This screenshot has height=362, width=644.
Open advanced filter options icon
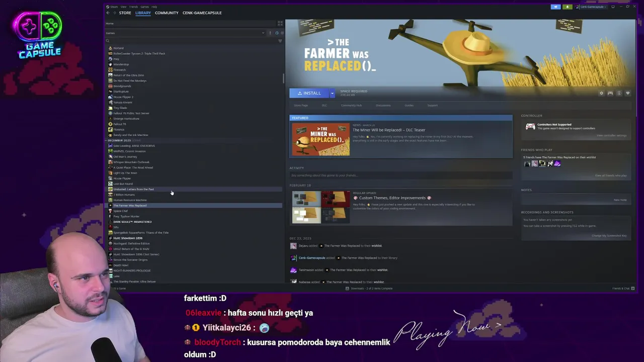tap(280, 41)
